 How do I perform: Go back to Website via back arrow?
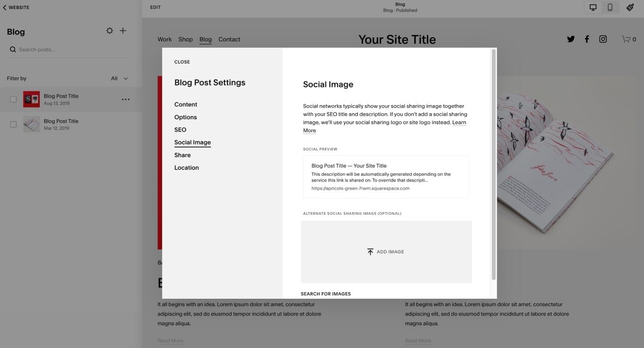16,8
